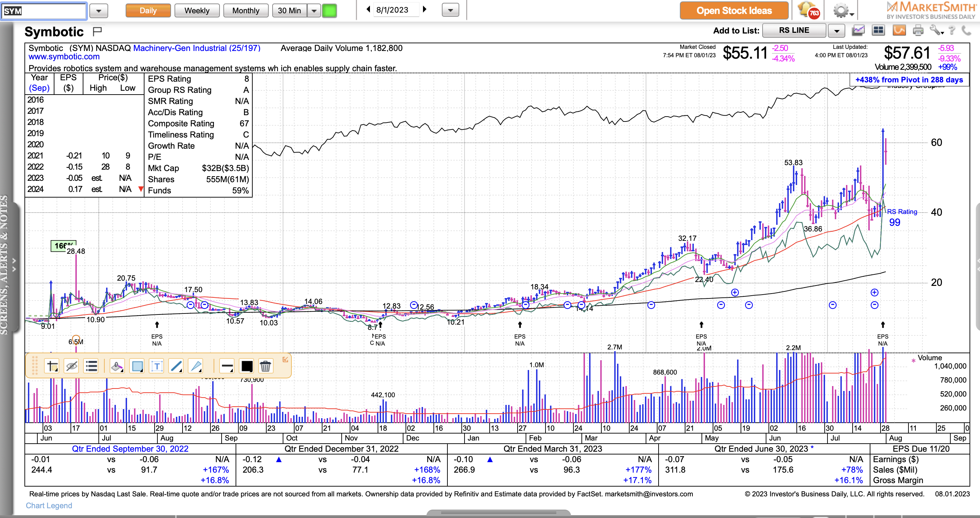980x518 pixels.
Task: Click the phone contact icon
Action: click(x=966, y=30)
